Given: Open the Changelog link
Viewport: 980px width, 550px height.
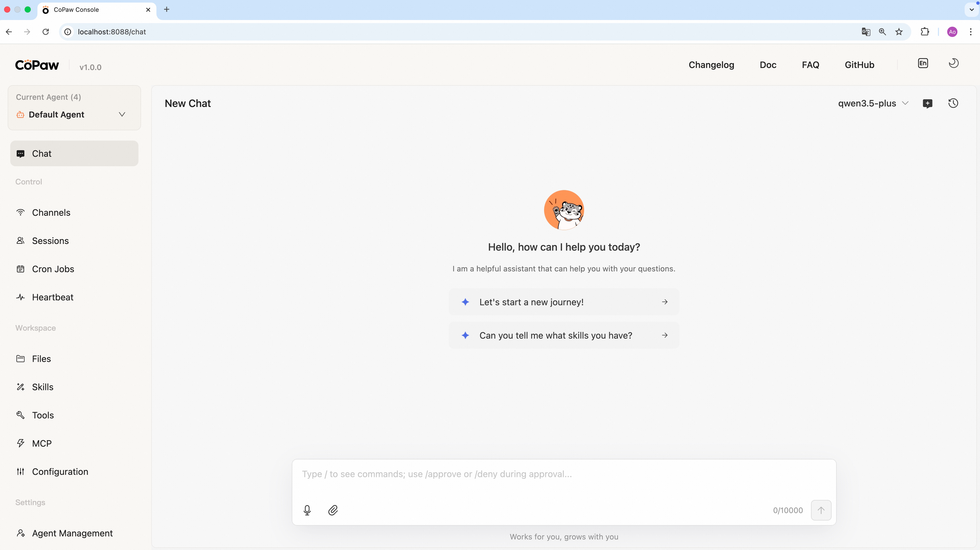Looking at the screenshot, I should coord(711,65).
